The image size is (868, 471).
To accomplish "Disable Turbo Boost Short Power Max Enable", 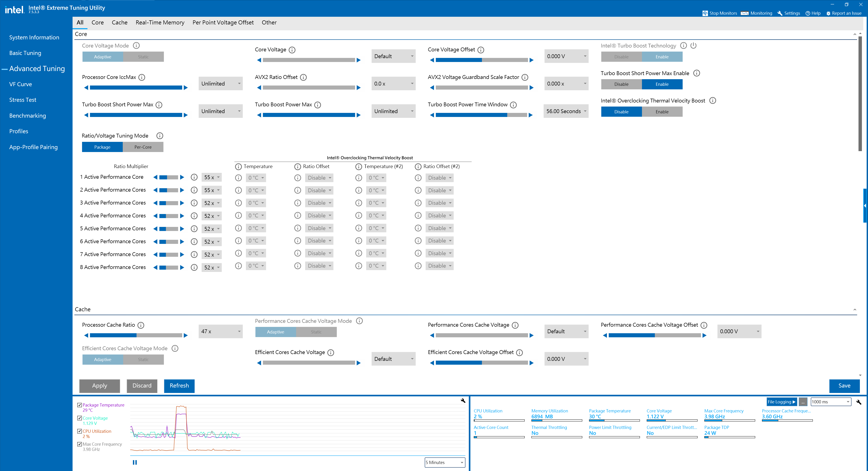I will [x=621, y=84].
